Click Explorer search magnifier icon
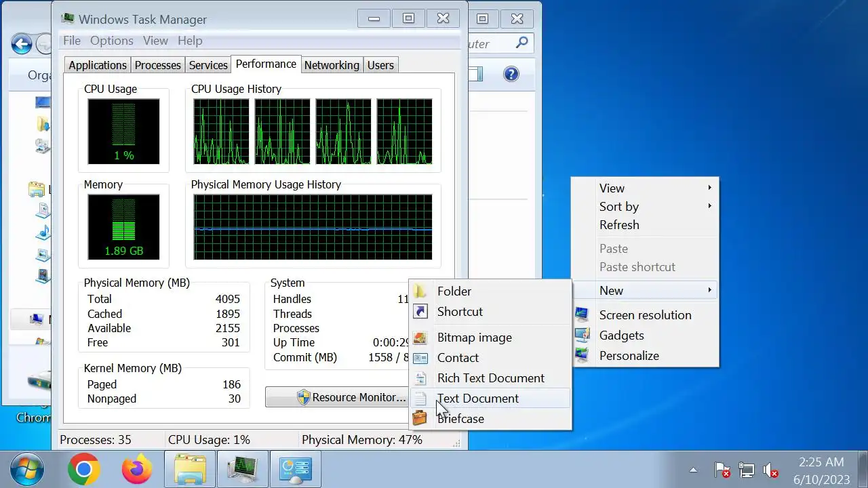868x488 pixels. click(x=521, y=43)
